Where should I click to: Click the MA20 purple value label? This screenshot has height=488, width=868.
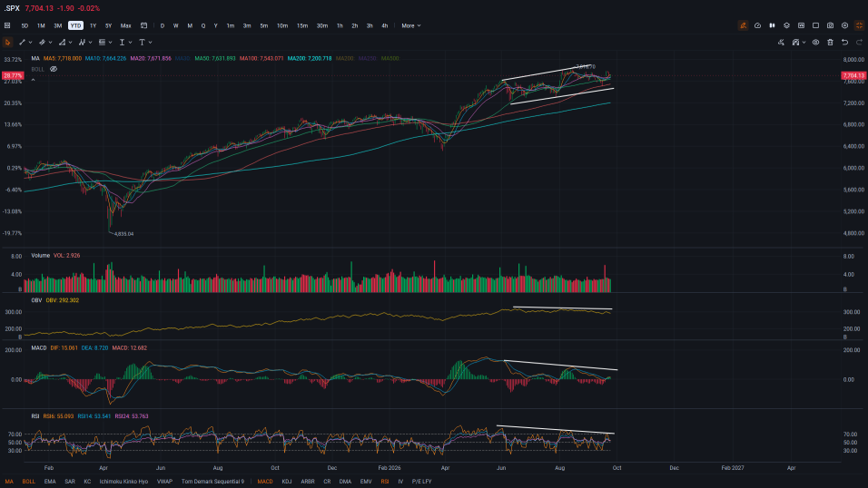pyautogui.click(x=151, y=58)
